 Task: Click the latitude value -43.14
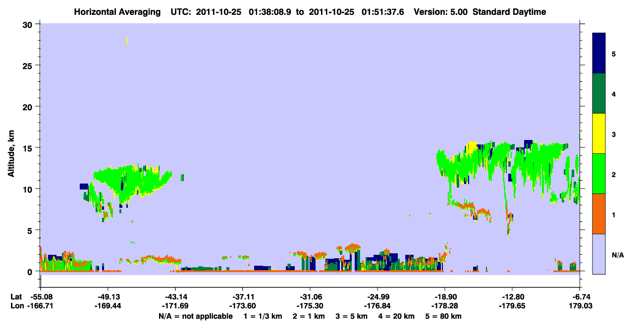175,297
